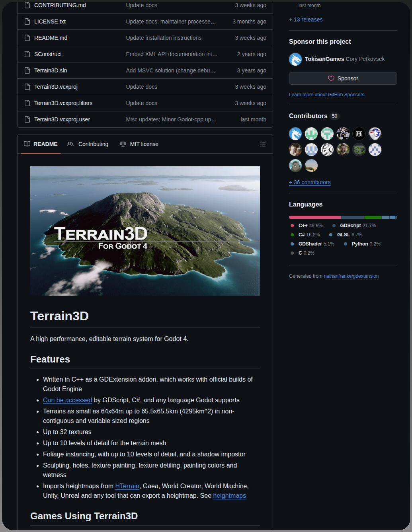The image size is (412, 532).
Task: Open black avatar with white symbol
Action: point(359,134)
